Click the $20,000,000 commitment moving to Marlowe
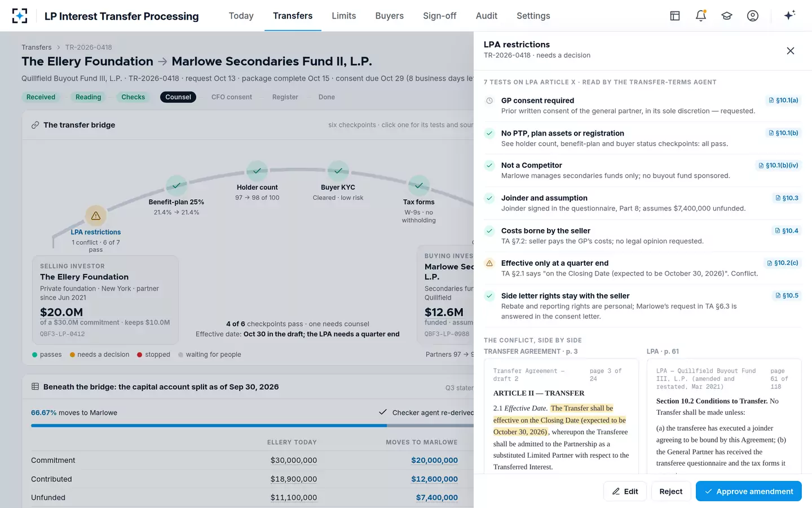Viewport: 812px width, 508px height. (x=434, y=460)
